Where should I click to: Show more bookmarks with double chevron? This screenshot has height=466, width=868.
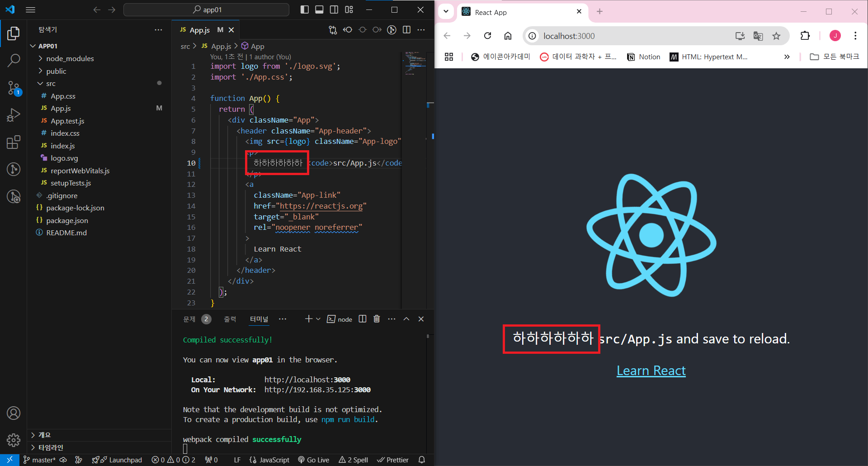[x=787, y=57]
